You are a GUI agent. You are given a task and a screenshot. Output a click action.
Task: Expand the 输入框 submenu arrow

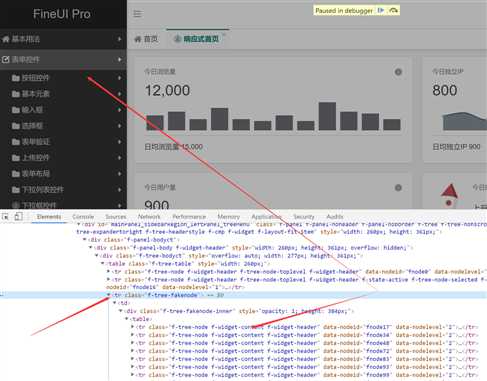tap(119, 110)
